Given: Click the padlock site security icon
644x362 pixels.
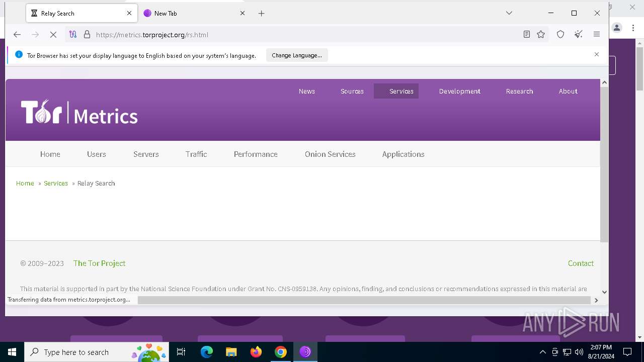Looking at the screenshot, I should click(87, 35).
